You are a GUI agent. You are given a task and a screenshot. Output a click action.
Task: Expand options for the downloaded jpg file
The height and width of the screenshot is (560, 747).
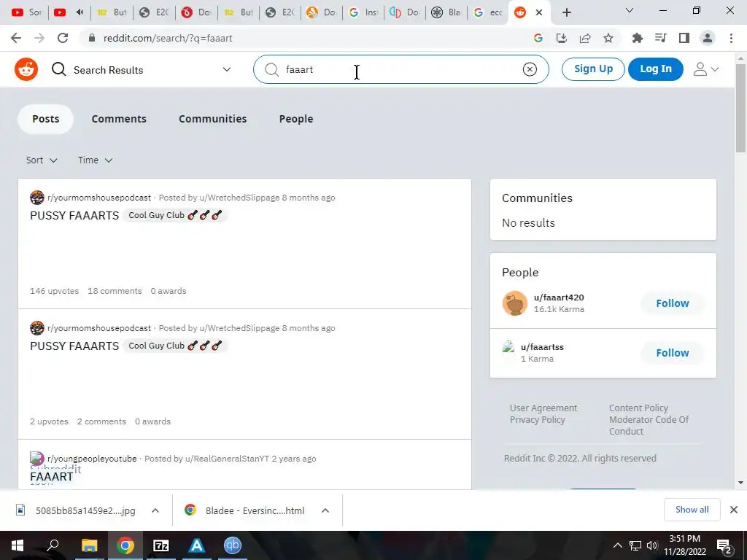(x=155, y=510)
